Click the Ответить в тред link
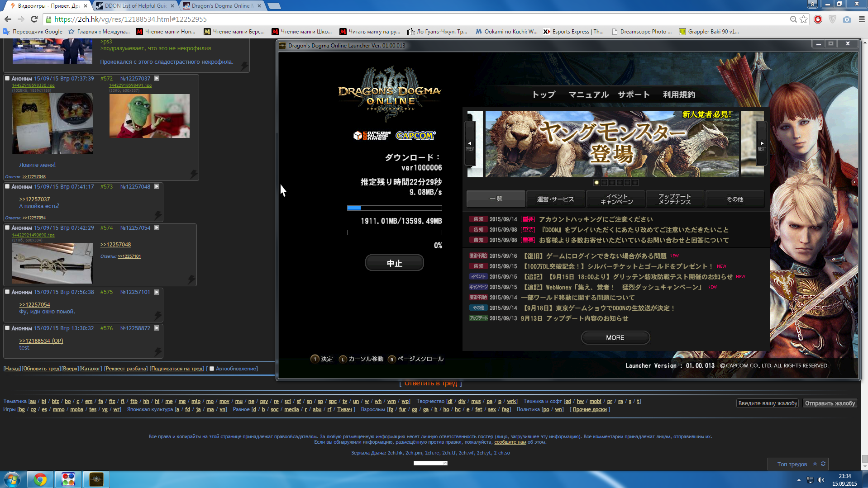The height and width of the screenshot is (488, 868). (430, 384)
